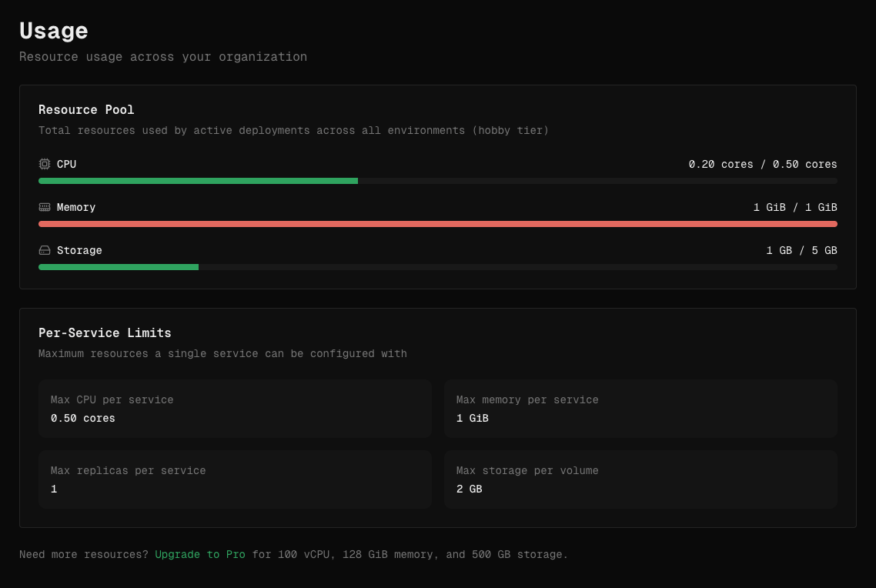The height and width of the screenshot is (588, 876).
Task: Click the 'Resource usage across your organization' subtitle
Action: [x=163, y=57]
